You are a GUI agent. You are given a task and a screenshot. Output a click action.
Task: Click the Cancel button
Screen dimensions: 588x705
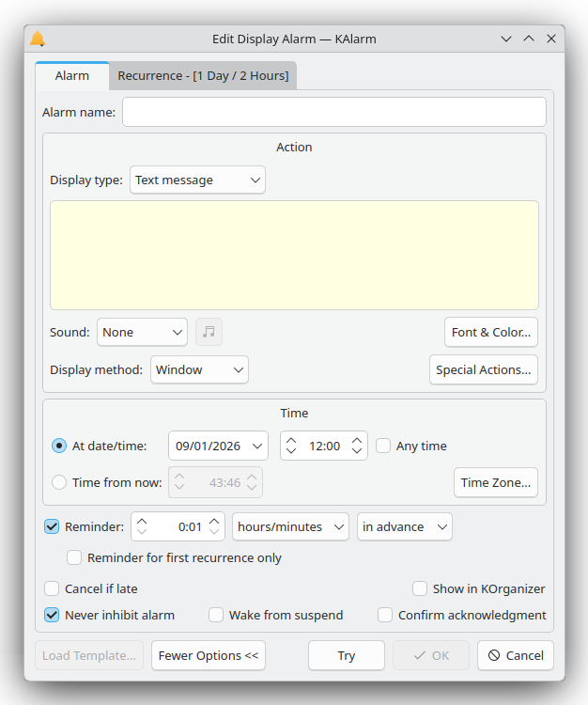click(x=515, y=655)
